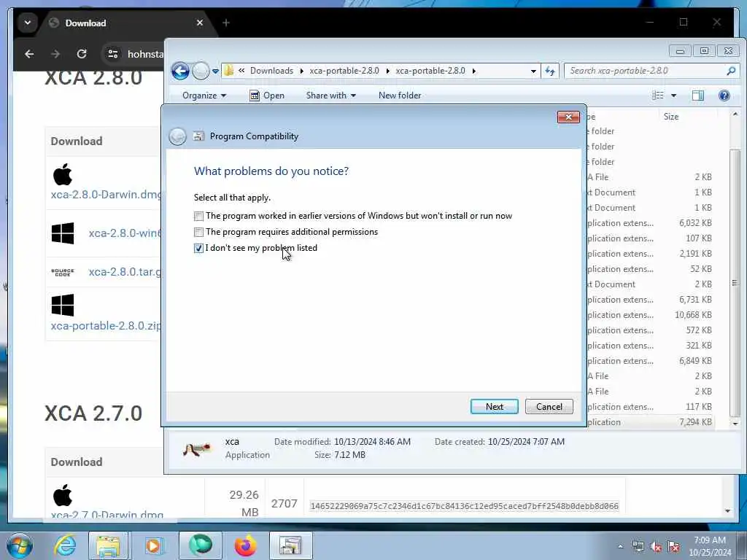Download xca-2.8.0.tar.gz source link

click(x=125, y=271)
